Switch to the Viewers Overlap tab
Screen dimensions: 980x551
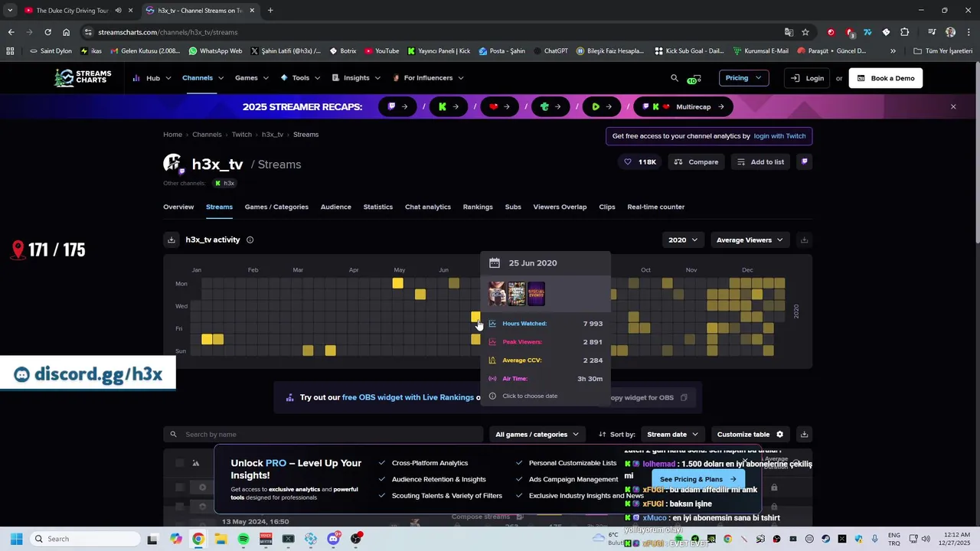(x=560, y=207)
